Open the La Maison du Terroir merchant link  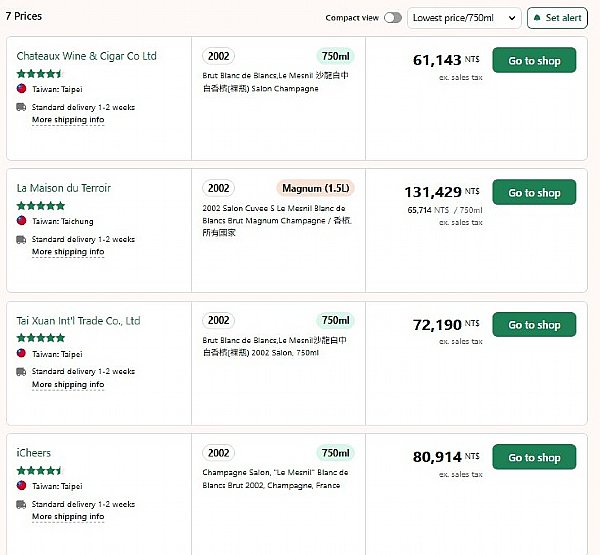point(64,188)
